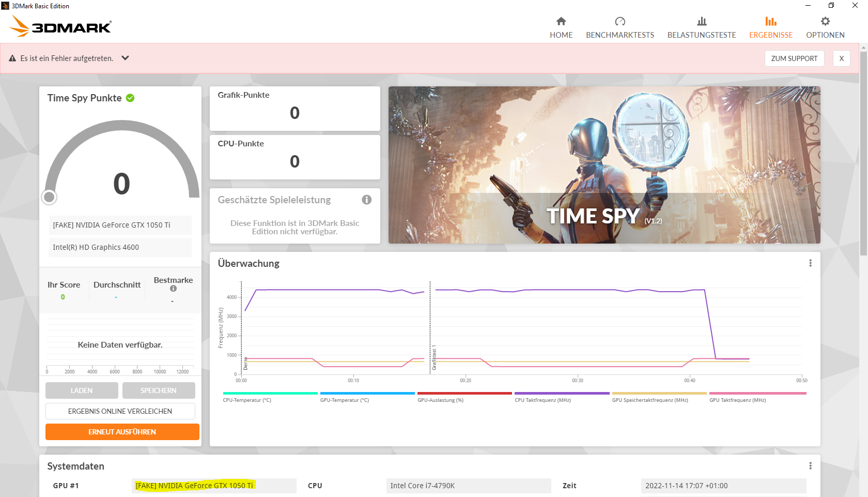This screenshot has width=868, height=497.
Task: Click the info icon under Bestmarke
Action: tap(173, 289)
